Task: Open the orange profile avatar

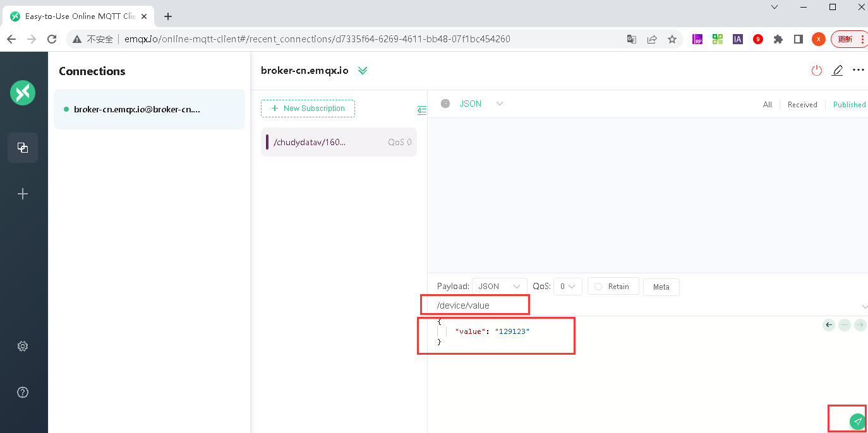Action: [x=818, y=39]
